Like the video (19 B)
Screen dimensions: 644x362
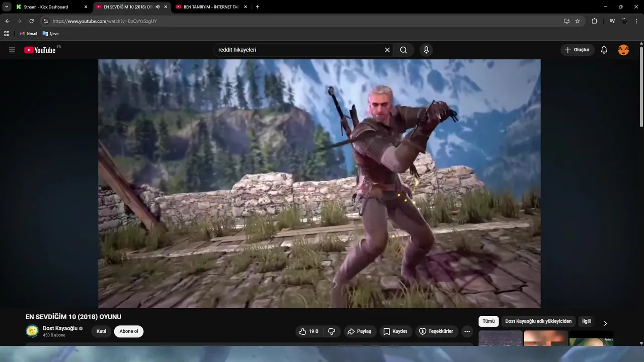click(x=309, y=331)
